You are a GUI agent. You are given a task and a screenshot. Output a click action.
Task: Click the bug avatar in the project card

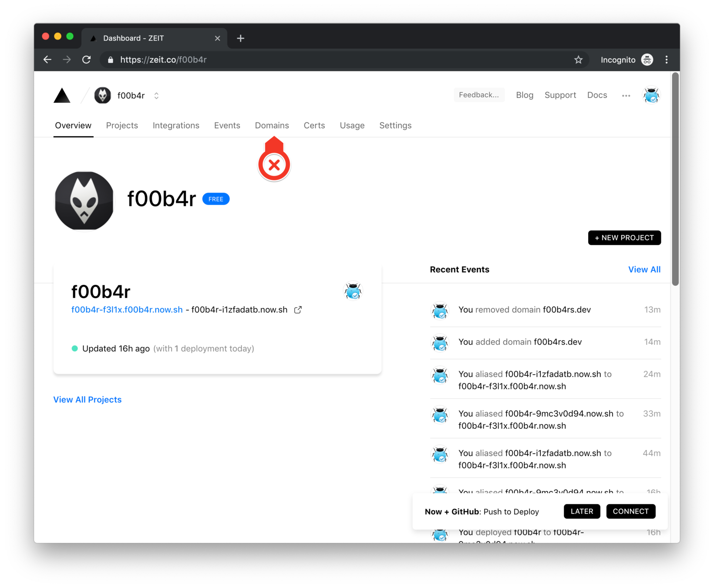(353, 291)
